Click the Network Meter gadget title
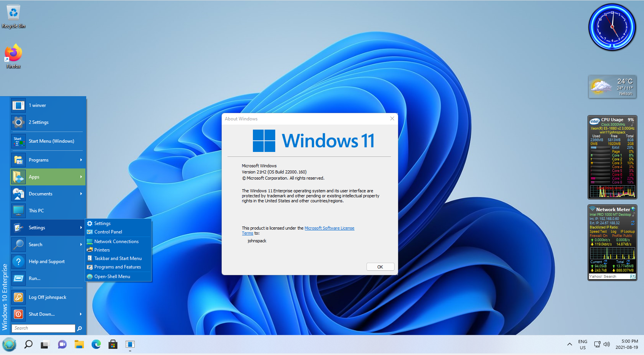 point(613,210)
